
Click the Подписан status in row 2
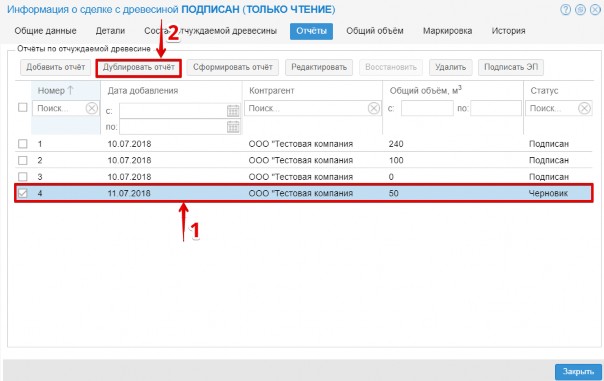pos(549,160)
